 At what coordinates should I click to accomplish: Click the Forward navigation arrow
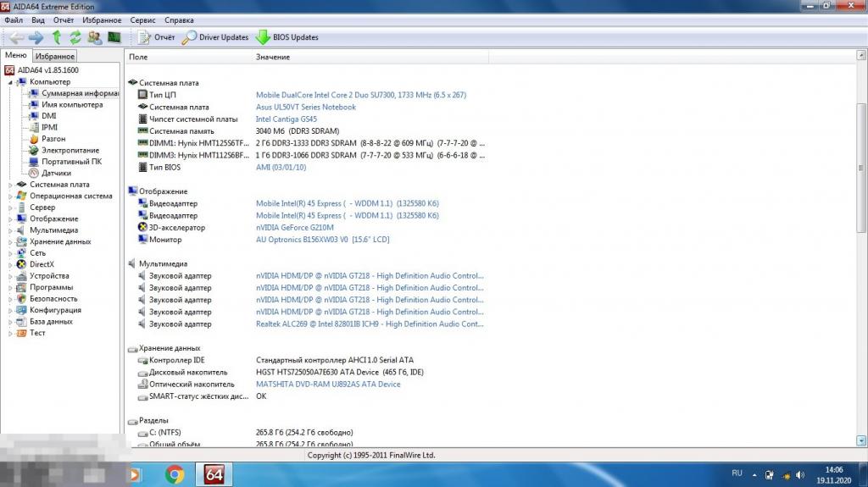click(36, 37)
